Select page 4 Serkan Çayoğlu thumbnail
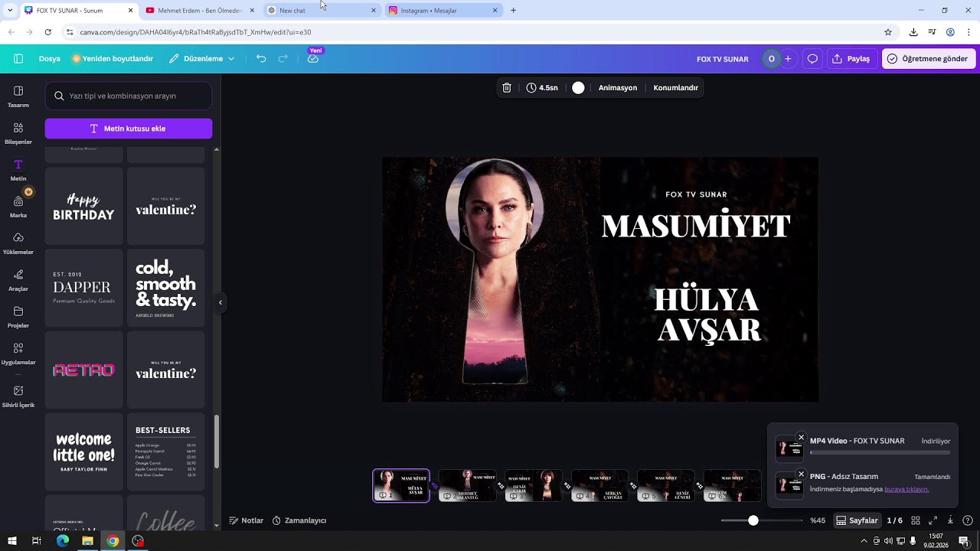 (x=599, y=485)
